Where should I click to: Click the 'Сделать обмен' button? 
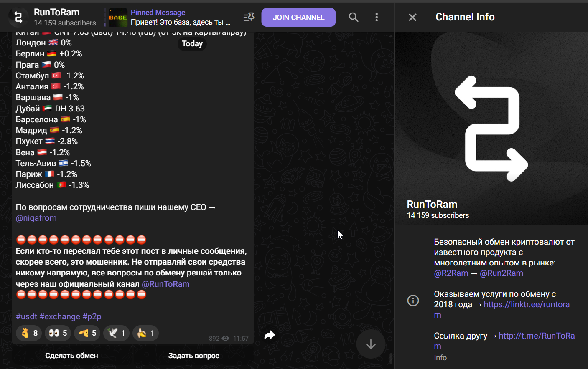(x=71, y=356)
